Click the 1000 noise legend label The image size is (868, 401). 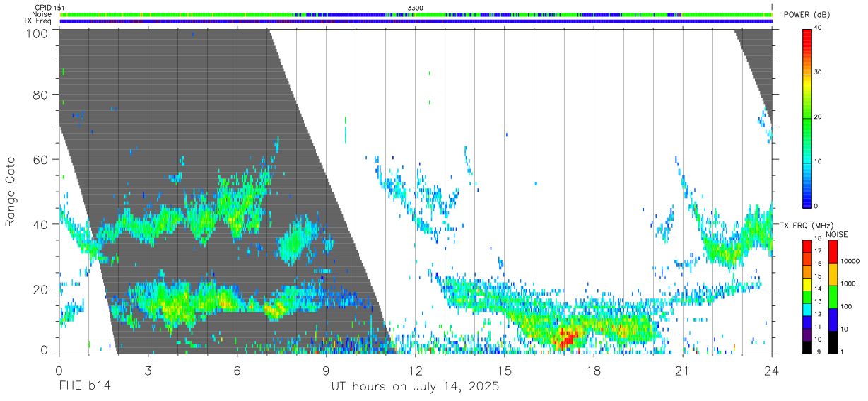(x=848, y=284)
